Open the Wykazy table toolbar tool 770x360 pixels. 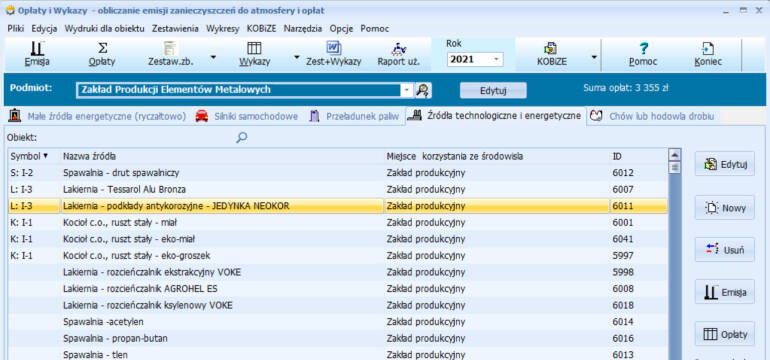254,55
